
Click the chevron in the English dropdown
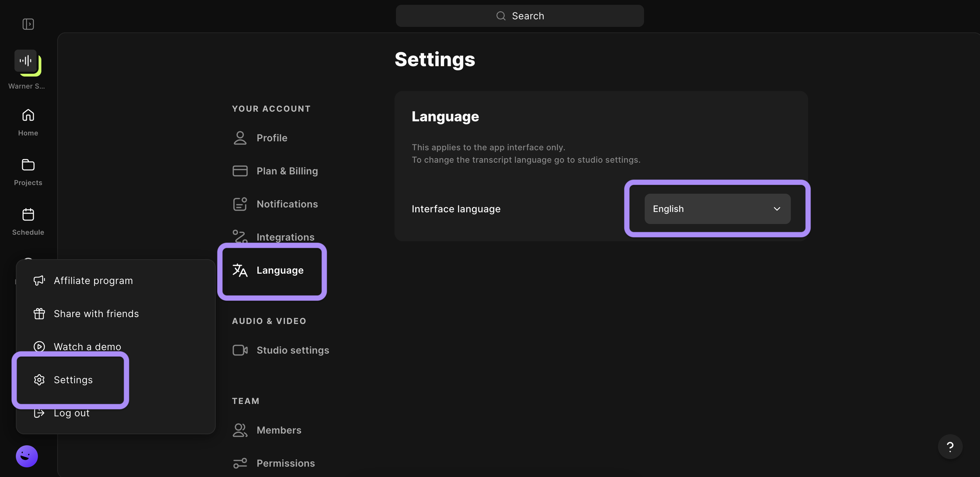777,209
